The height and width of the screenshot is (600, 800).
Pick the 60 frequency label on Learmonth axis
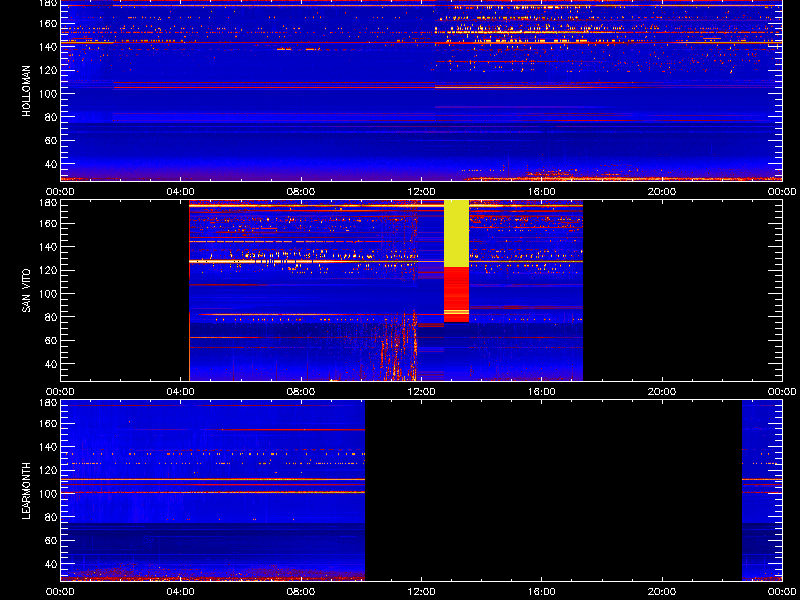pyautogui.click(x=51, y=541)
